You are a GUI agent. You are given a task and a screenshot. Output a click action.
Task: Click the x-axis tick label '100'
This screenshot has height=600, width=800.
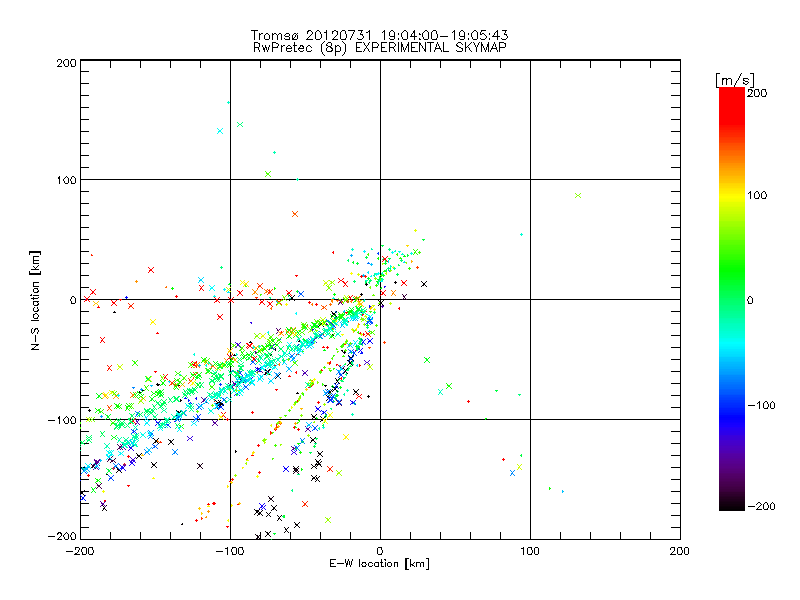530,551
